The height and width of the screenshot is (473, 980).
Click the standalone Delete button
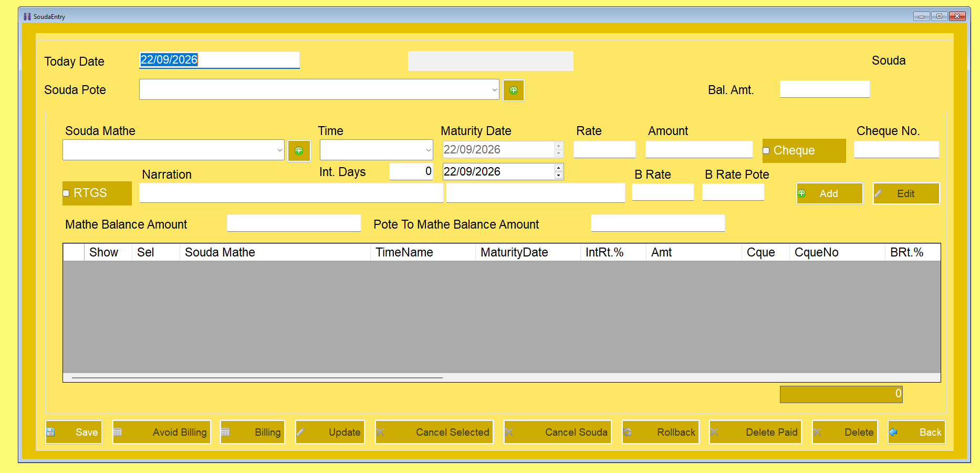(x=845, y=432)
